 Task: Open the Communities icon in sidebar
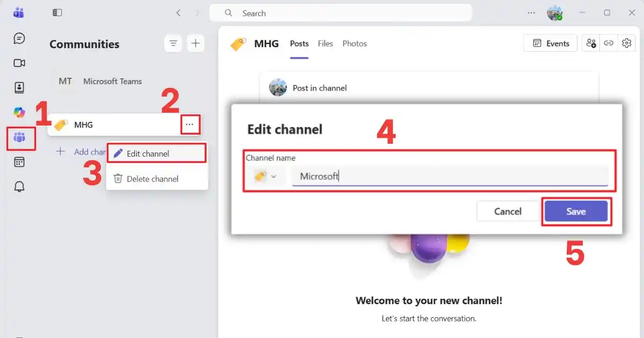point(19,138)
